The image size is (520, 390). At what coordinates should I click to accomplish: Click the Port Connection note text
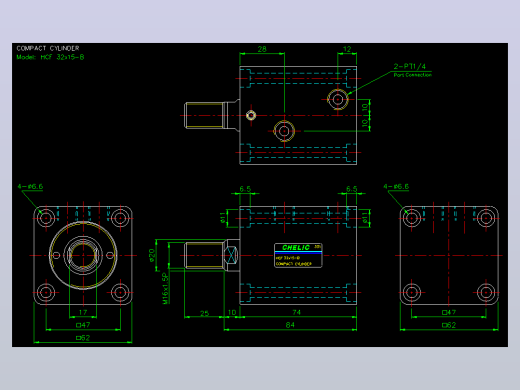point(413,75)
